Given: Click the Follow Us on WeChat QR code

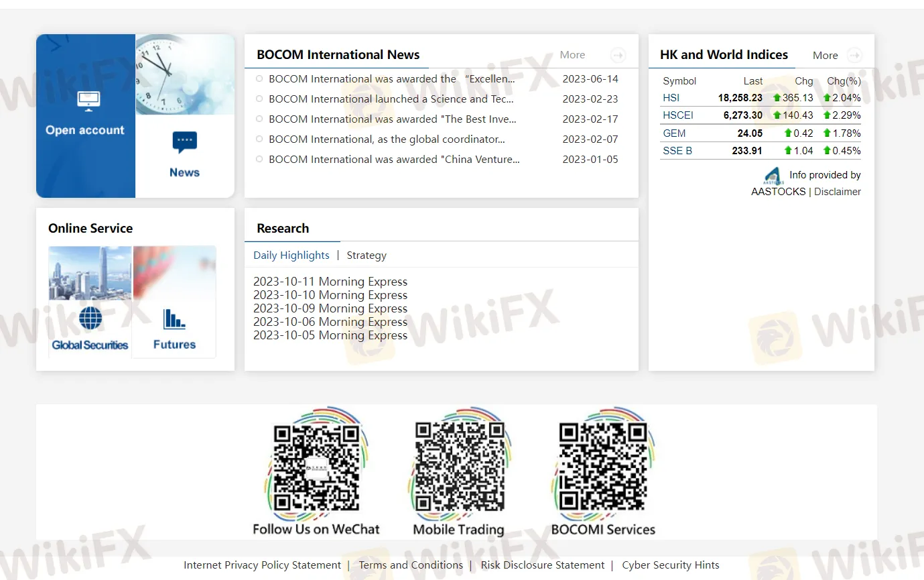Looking at the screenshot, I should pyautogui.click(x=316, y=466).
